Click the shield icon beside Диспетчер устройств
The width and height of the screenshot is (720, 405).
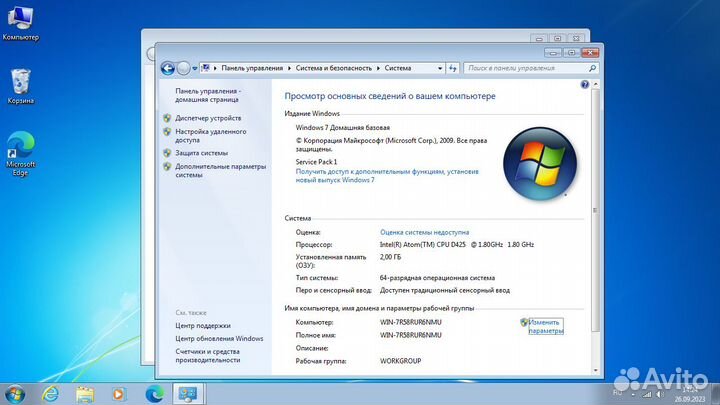point(167,118)
